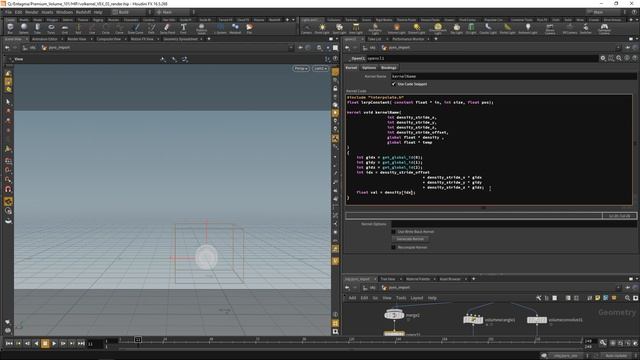The width and height of the screenshot is (640, 360).
Task: Enable the Use Write Back Kernel checkbox
Action: pyautogui.click(x=394, y=231)
